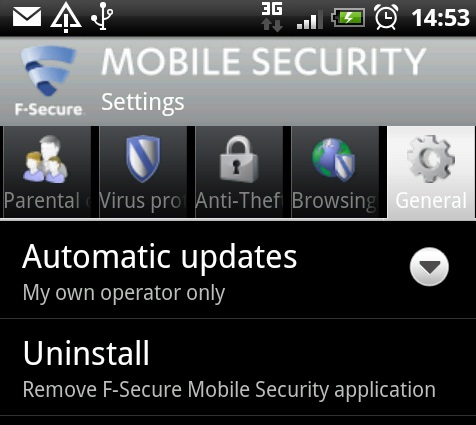This screenshot has height=425, width=476.
Task: Tap the 14:53 clock display
Action: pos(440,18)
